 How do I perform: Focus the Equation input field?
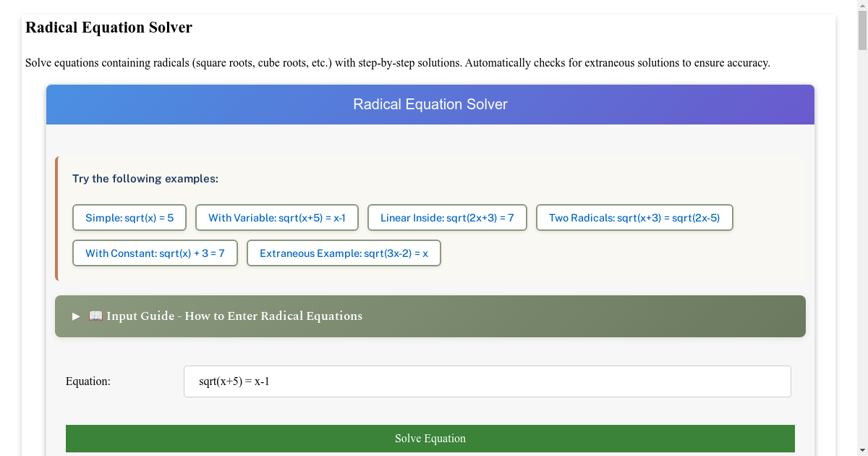(487, 381)
